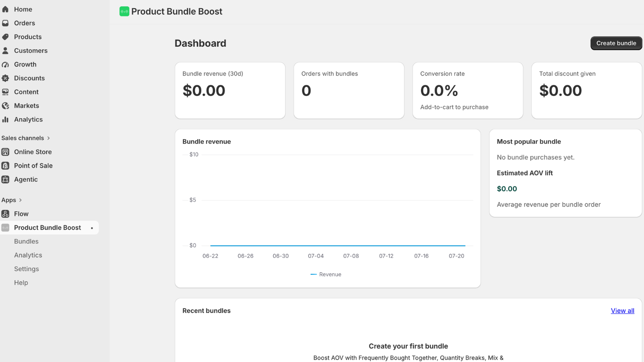
Task: Click the "Estimated AOV lift" label
Action: [525, 173]
